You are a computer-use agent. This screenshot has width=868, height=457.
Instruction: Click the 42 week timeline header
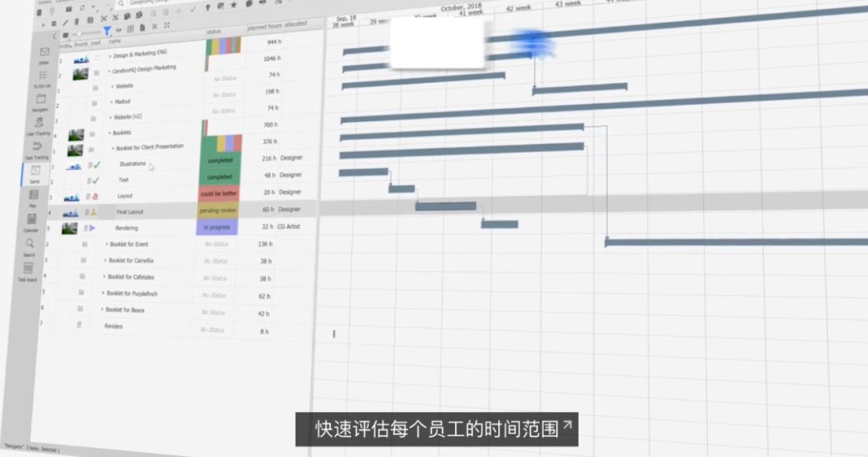click(x=518, y=8)
